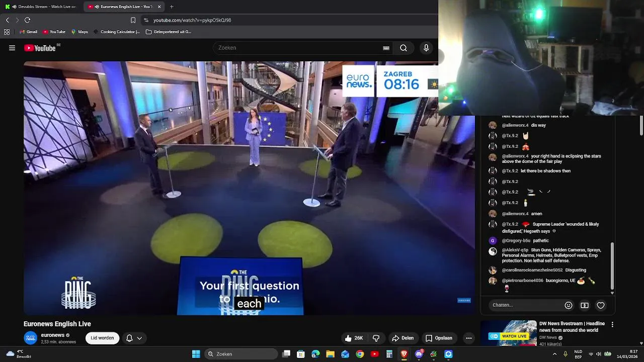Click the subscribe watermark in video corner
Image resolution: width=644 pixels, height=362 pixels.
[x=464, y=301]
